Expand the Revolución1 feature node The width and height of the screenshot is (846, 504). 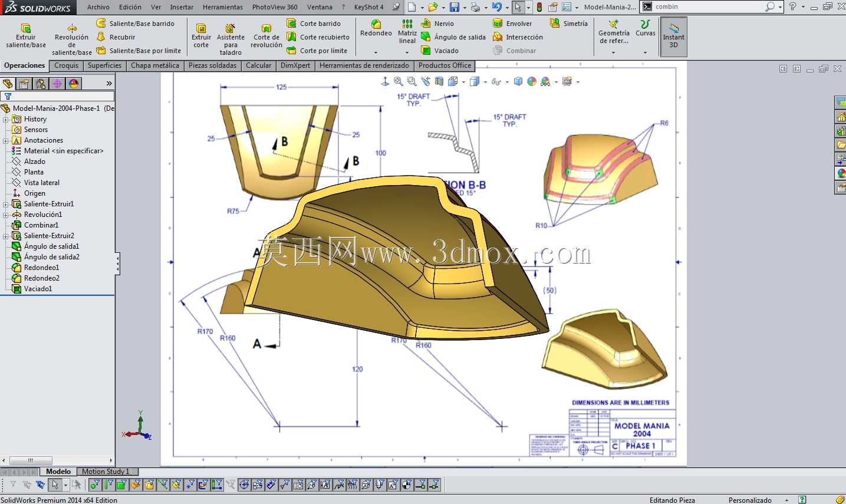(6, 215)
